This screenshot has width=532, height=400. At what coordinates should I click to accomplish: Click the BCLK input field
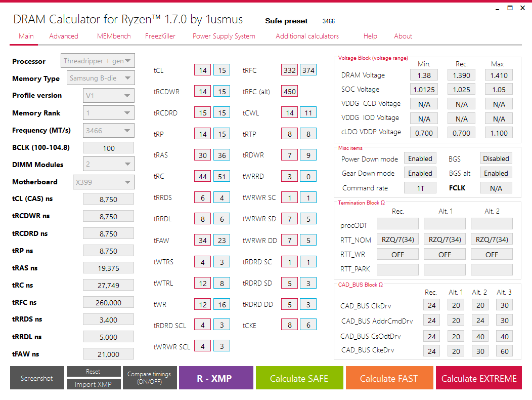(x=109, y=148)
